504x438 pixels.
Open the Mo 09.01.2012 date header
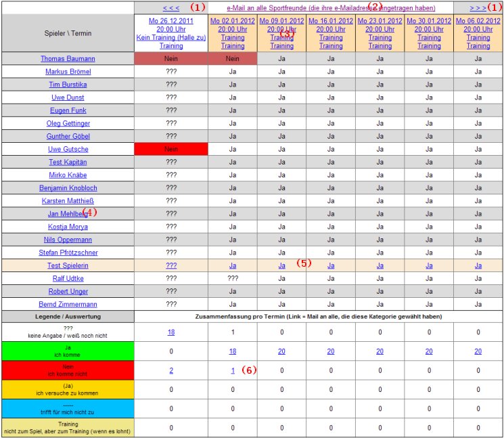tap(282, 33)
